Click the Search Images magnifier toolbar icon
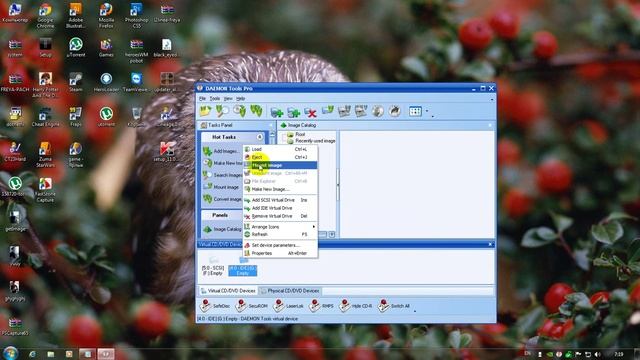 coord(222,111)
